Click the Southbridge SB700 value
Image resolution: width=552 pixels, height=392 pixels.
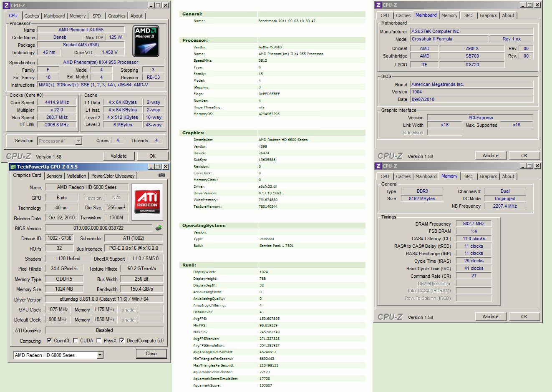472,56
